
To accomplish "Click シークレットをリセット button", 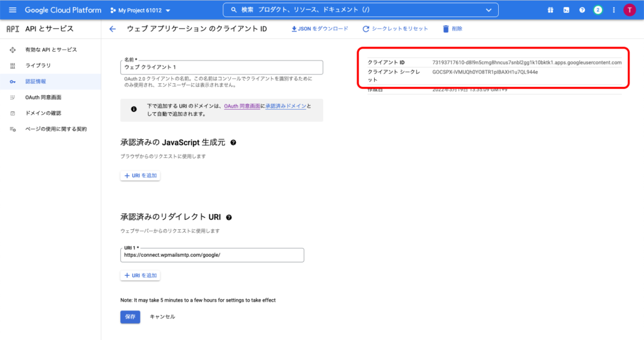I will (x=395, y=29).
